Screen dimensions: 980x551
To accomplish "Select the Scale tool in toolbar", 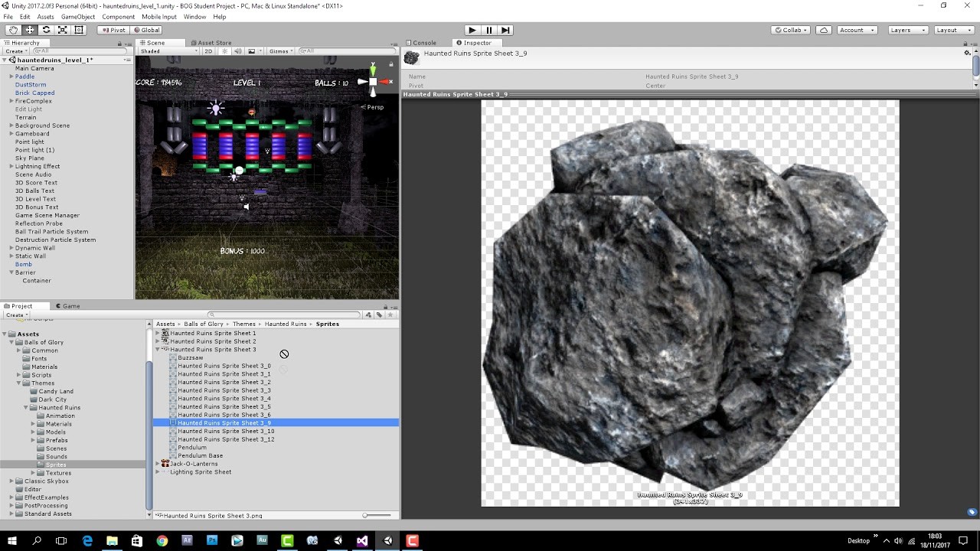I will click(63, 30).
